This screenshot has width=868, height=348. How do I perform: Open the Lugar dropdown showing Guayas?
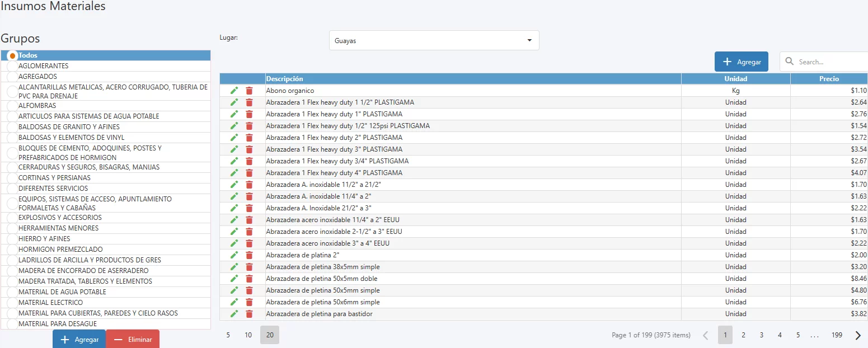(434, 40)
